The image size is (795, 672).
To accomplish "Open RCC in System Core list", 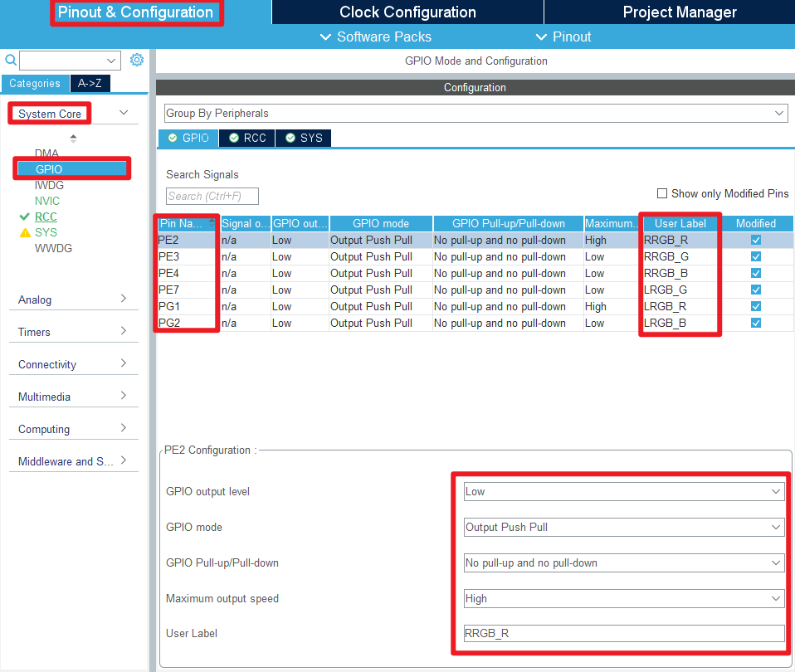I will tap(46, 217).
